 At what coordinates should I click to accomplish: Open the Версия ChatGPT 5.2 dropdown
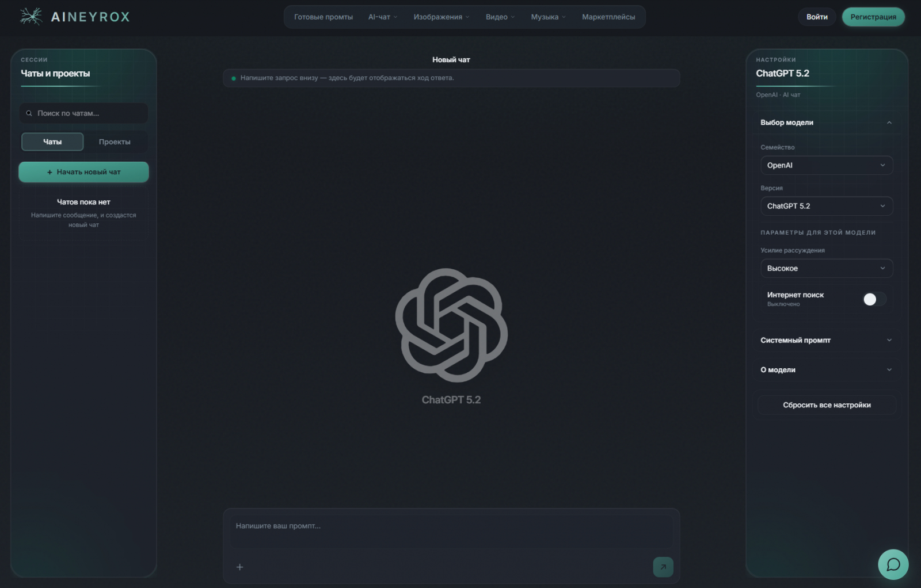coord(827,206)
